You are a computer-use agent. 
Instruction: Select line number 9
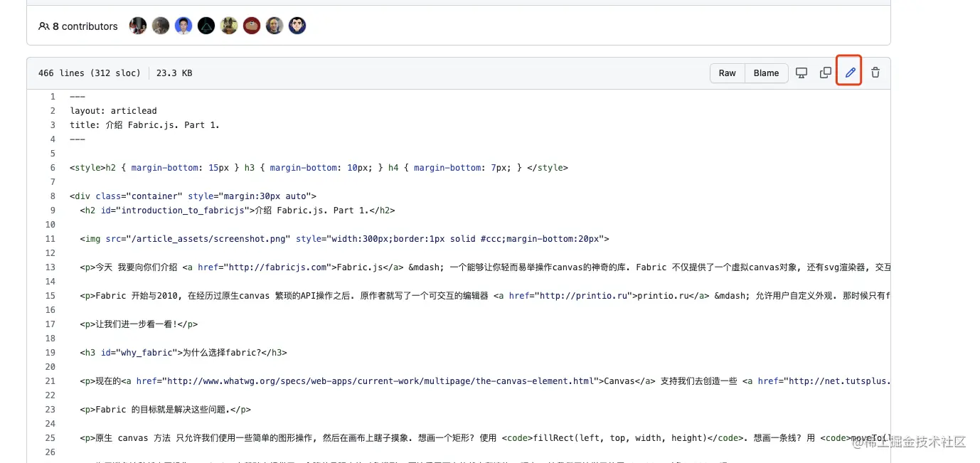(x=53, y=211)
